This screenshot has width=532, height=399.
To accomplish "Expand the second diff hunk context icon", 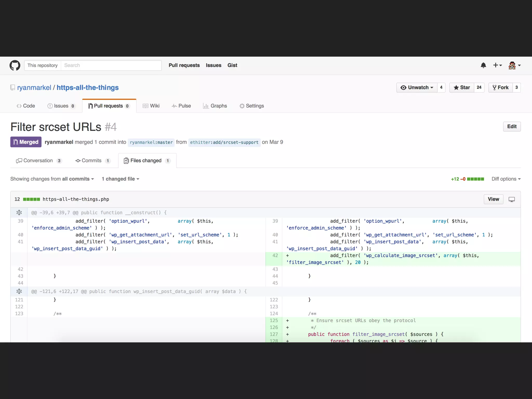I will click(19, 291).
